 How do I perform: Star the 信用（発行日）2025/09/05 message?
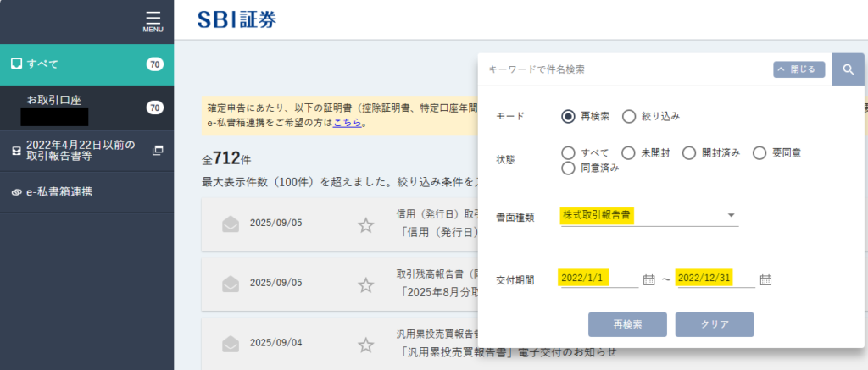coord(365,225)
